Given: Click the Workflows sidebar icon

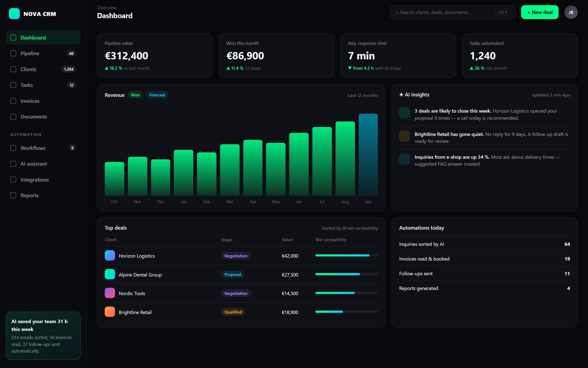Looking at the screenshot, I should coord(13,148).
